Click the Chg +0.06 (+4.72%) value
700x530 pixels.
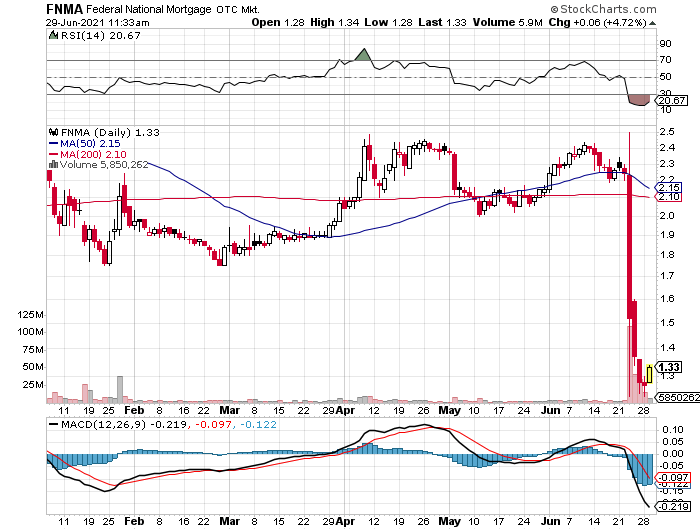pos(597,22)
